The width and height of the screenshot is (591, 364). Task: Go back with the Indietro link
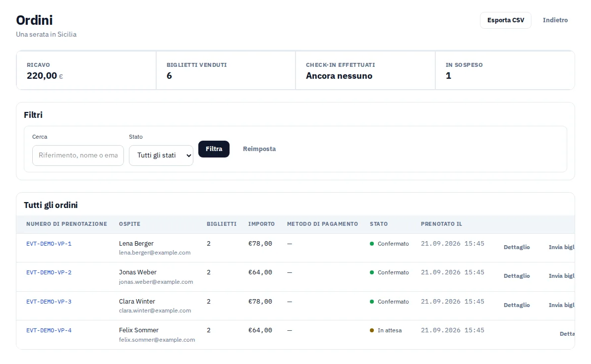pos(555,20)
